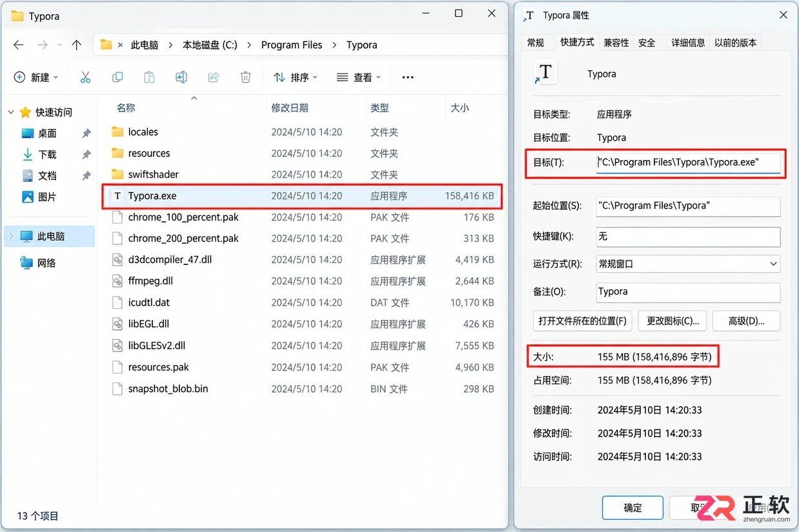Open the three-dots more options menu
The width and height of the screenshot is (799, 532).
[408, 77]
